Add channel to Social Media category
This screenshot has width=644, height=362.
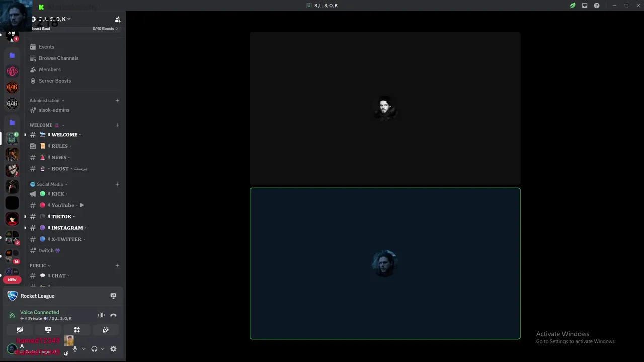tap(117, 184)
